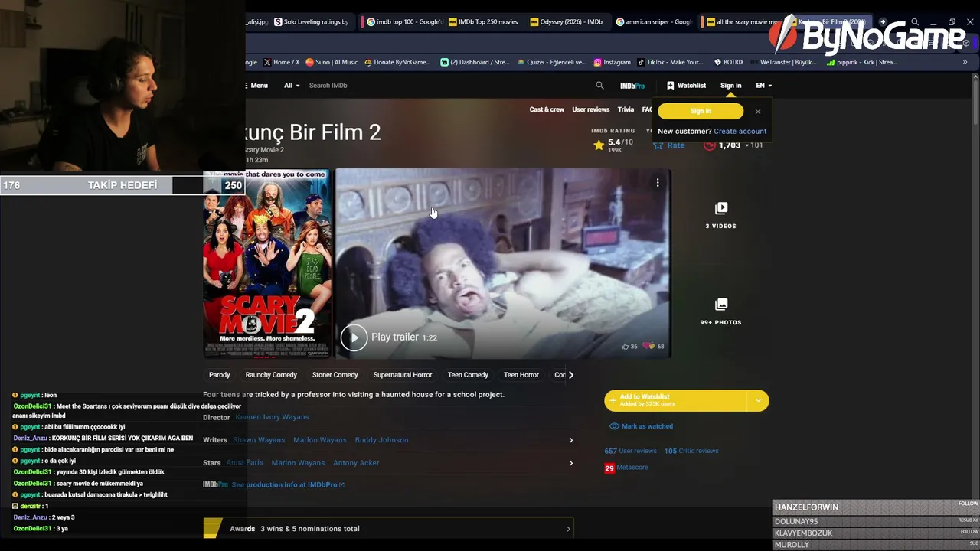Click Sign in in the IMDb header
This screenshot has height=551, width=980.
(730, 86)
